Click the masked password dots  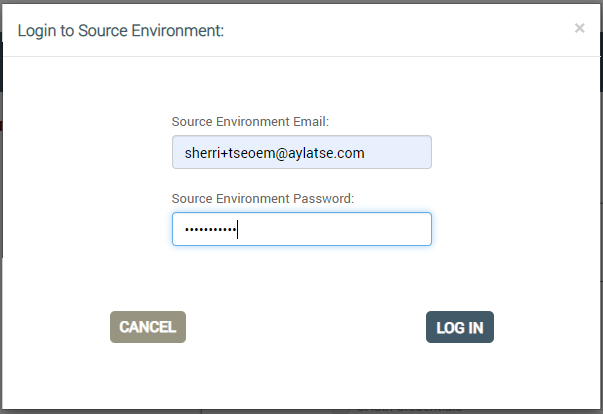(x=210, y=230)
